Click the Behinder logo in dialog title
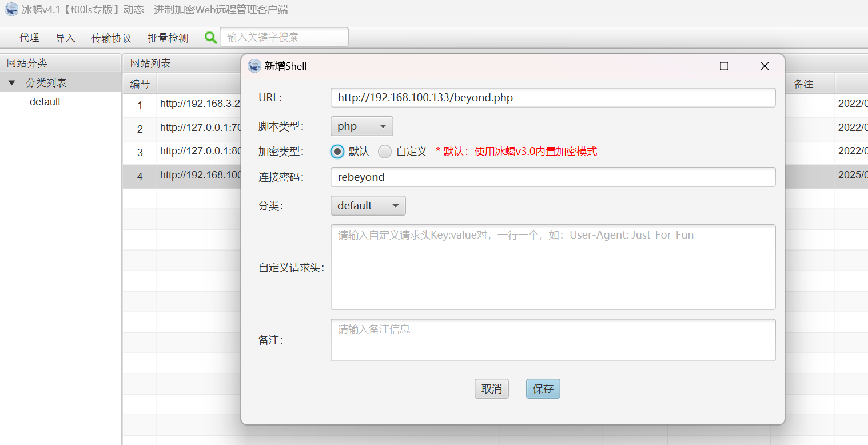The width and height of the screenshot is (868, 445). [254, 66]
